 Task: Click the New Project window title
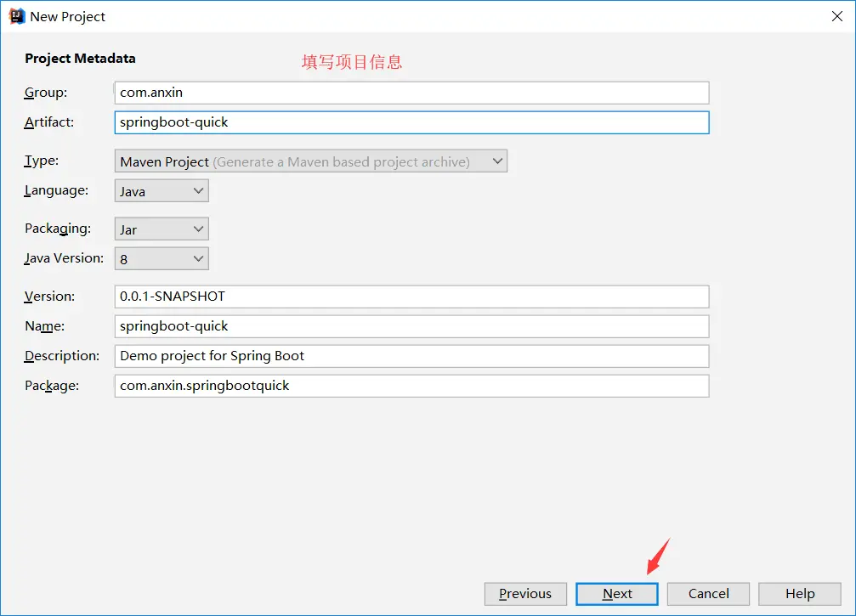tap(68, 17)
